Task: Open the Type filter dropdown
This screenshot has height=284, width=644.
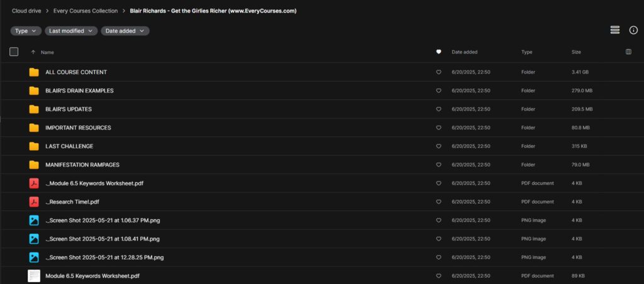Action: tap(26, 31)
